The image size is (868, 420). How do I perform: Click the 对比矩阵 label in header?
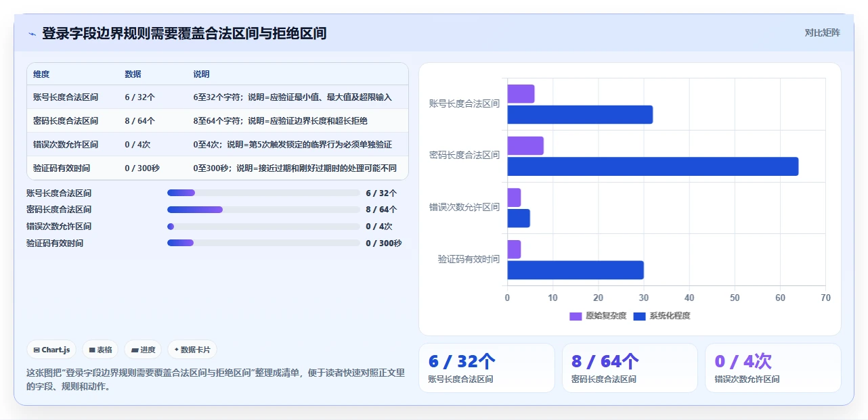click(x=822, y=32)
